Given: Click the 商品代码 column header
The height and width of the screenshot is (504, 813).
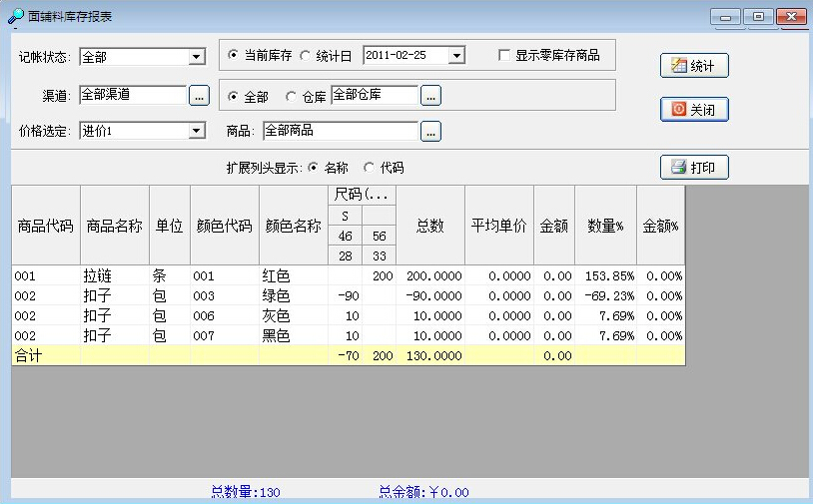Looking at the screenshot, I should click(x=46, y=226).
